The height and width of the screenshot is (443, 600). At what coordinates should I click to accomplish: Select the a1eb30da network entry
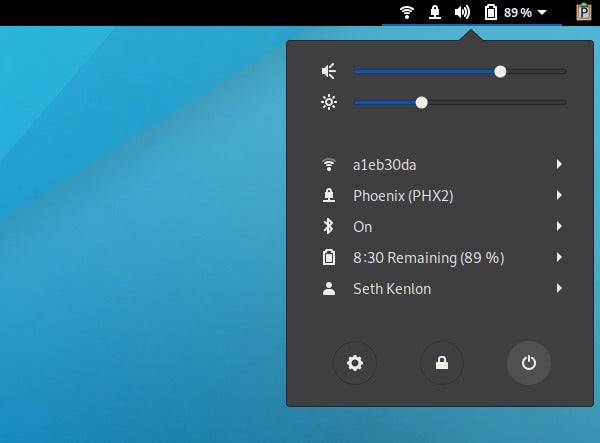pos(440,165)
